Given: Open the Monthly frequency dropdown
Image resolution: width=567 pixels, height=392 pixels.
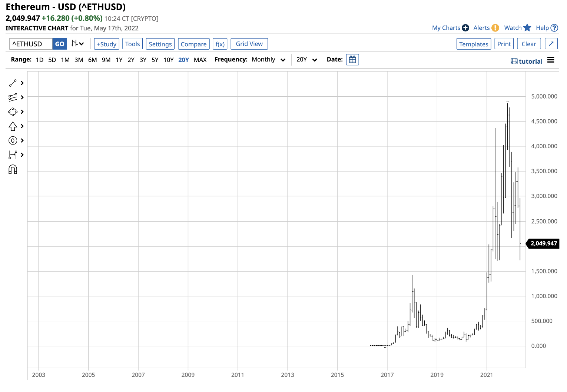Looking at the screenshot, I should (269, 60).
